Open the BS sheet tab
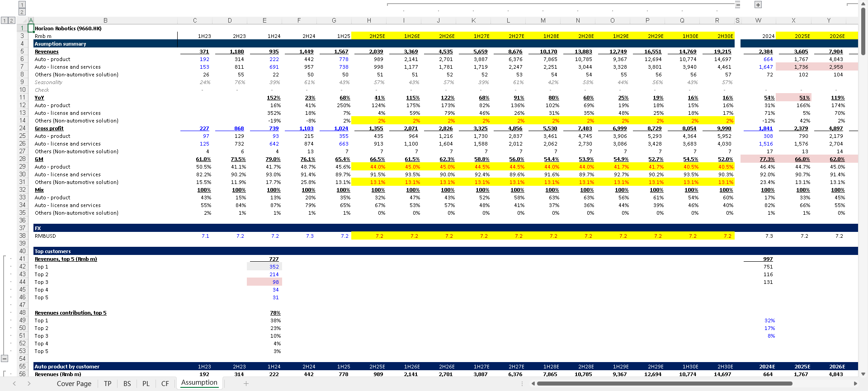 (127, 383)
